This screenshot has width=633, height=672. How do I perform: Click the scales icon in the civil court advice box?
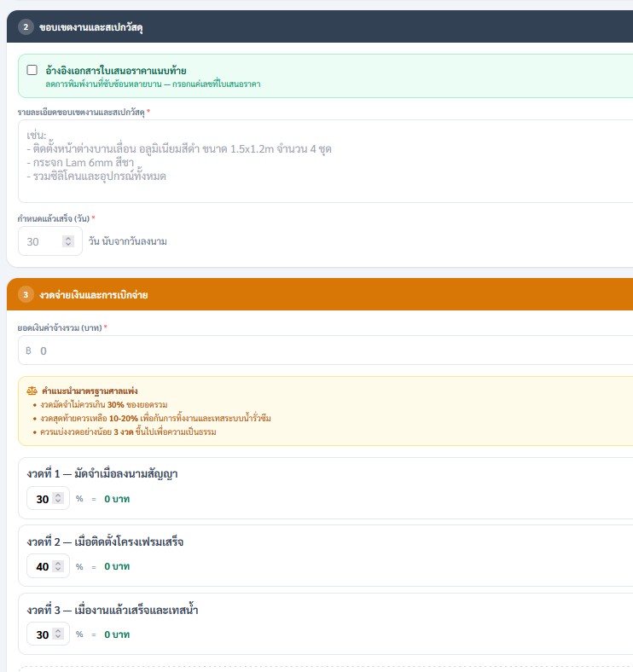click(x=32, y=391)
